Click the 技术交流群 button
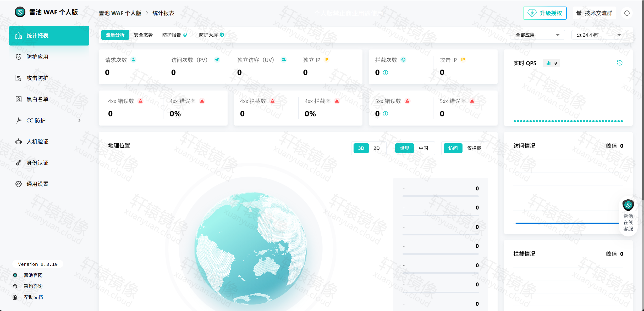The width and height of the screenshot is (644, 311). (594, 13)
